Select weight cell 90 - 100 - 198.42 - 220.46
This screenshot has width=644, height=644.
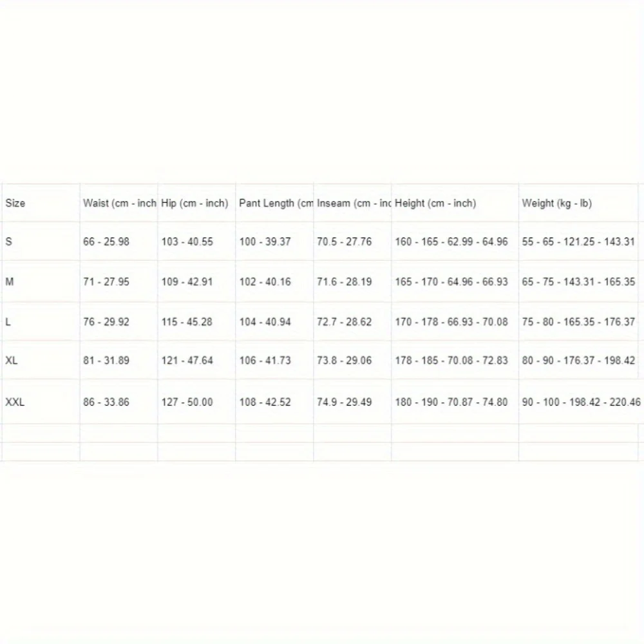pyautogui.click(x=580, y=402)
